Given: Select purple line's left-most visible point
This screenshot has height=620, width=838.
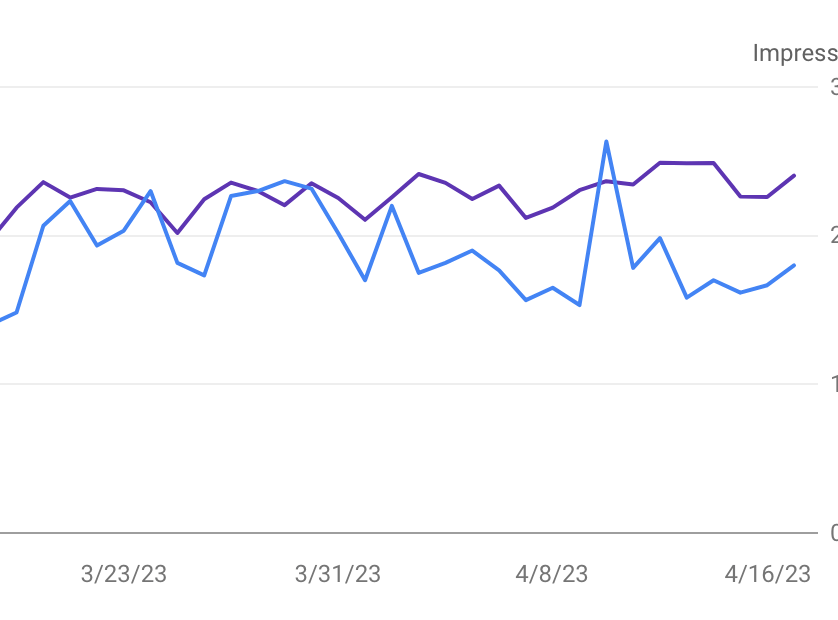Looking at the screenshot, I should coord(2,228).
